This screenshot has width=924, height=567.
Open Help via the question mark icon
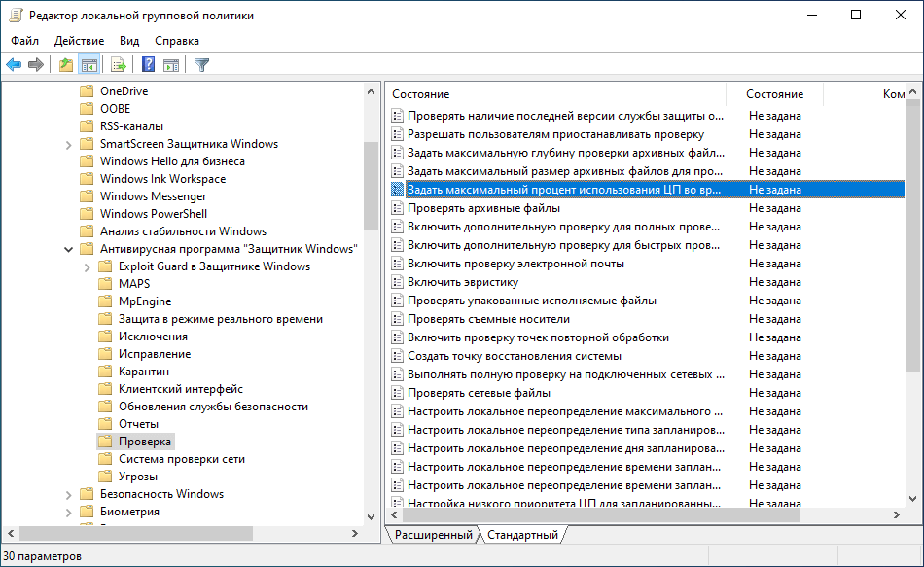[x=149, y=65]
